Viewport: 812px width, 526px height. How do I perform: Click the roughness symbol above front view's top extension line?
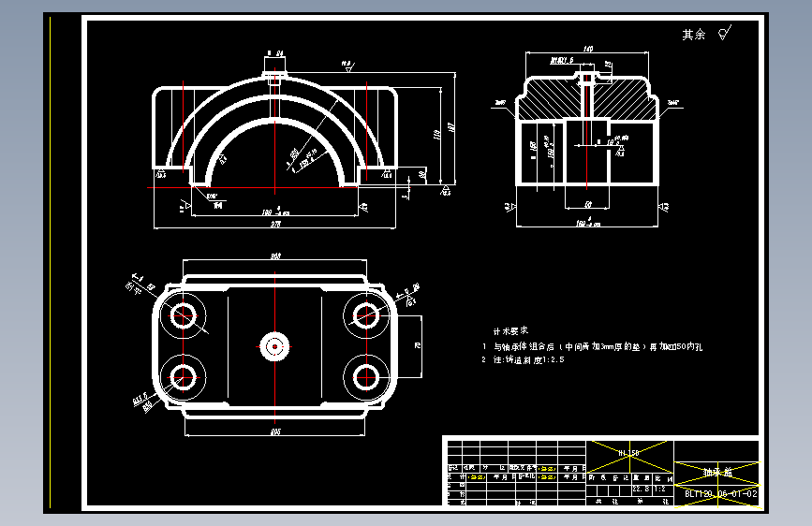(347, 66)
